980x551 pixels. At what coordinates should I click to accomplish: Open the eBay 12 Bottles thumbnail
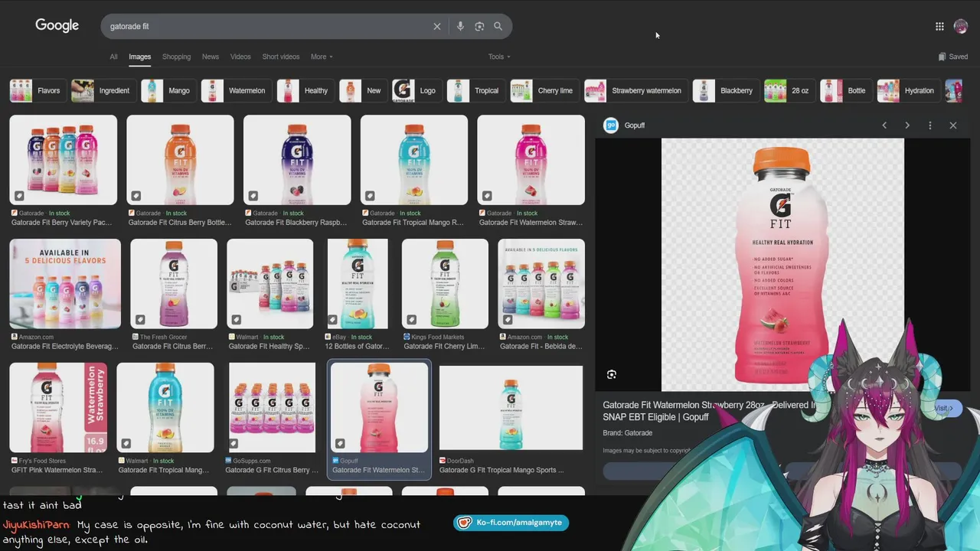[x=358, y=284]
